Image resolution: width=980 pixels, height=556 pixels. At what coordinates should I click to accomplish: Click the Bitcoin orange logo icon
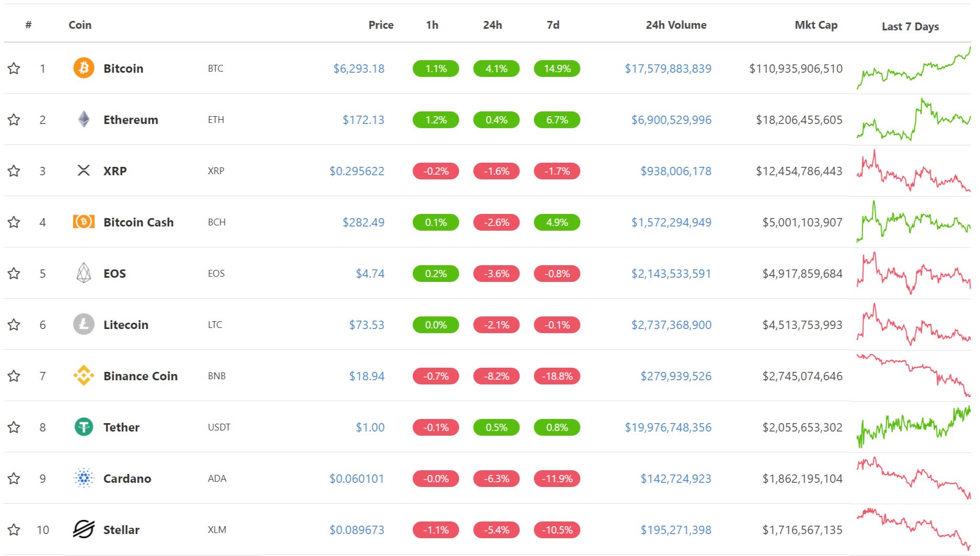[x=84, y=68]
